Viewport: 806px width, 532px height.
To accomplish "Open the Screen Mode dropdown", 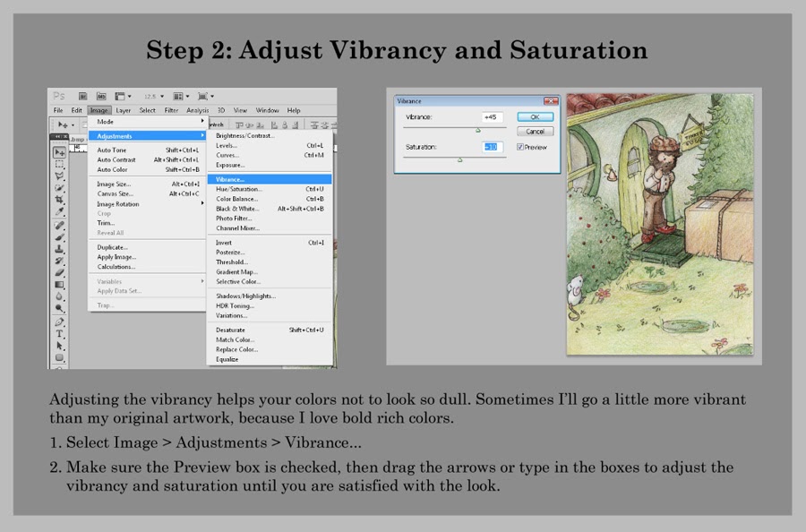I will (206, 96).
